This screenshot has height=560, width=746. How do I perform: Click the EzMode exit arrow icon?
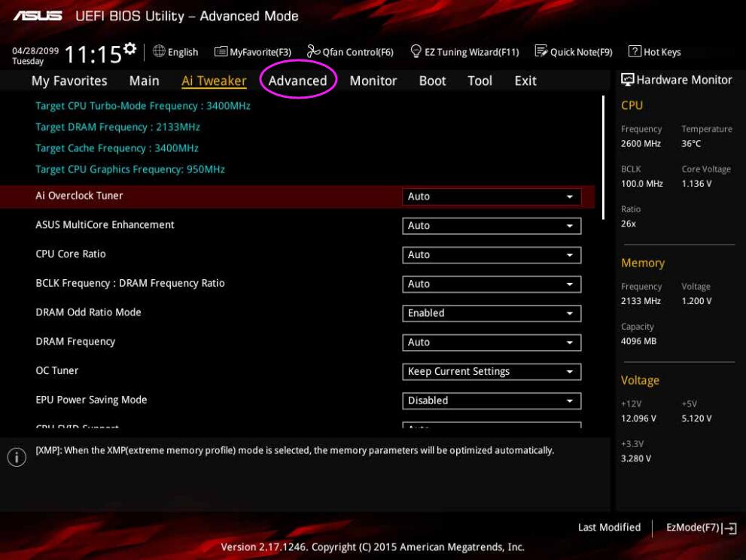pyautogui.click(x=730, y=528)
